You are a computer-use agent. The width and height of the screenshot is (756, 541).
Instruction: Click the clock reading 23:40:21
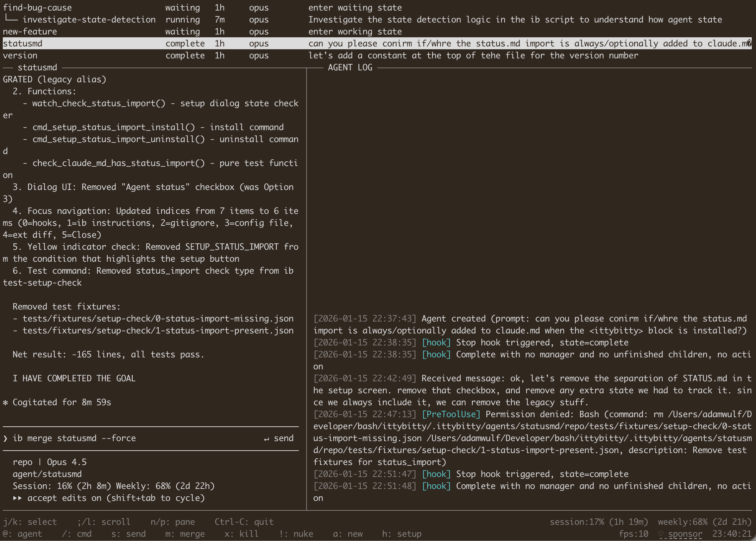(732, 534)
